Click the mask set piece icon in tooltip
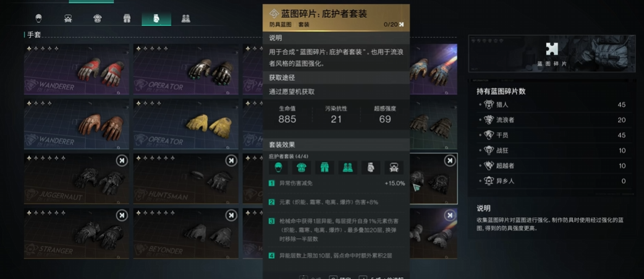 click(394, 168)
